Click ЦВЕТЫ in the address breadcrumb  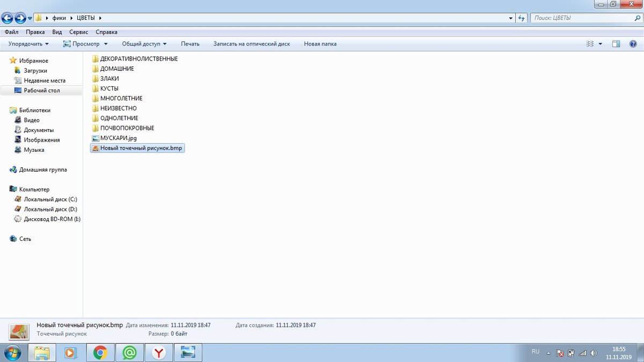click(86, 18)
